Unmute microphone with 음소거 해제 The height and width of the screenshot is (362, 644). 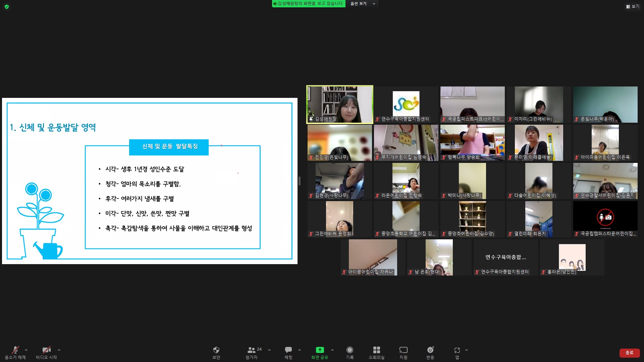pyautogui.click(x=15, y=353)
